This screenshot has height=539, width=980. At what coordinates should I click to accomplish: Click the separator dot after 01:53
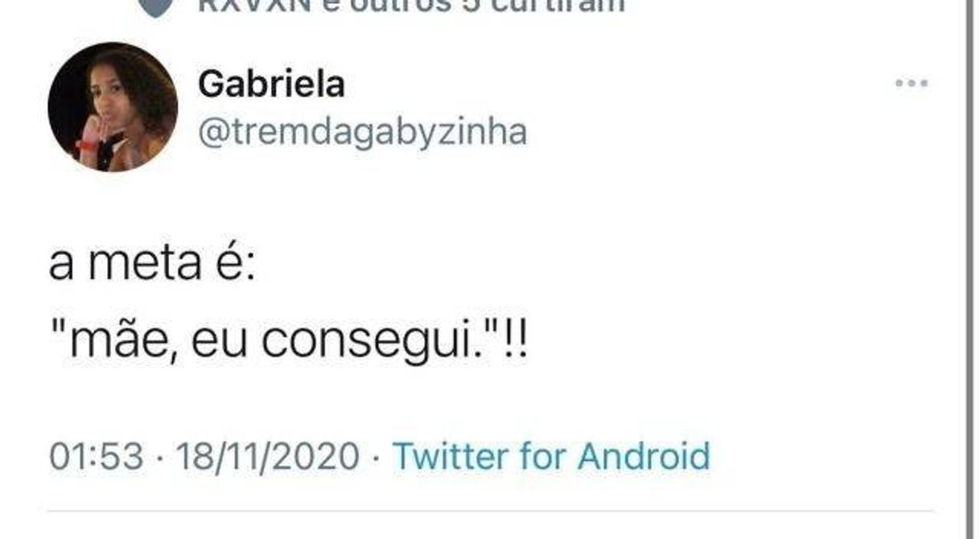coord(159,459)
